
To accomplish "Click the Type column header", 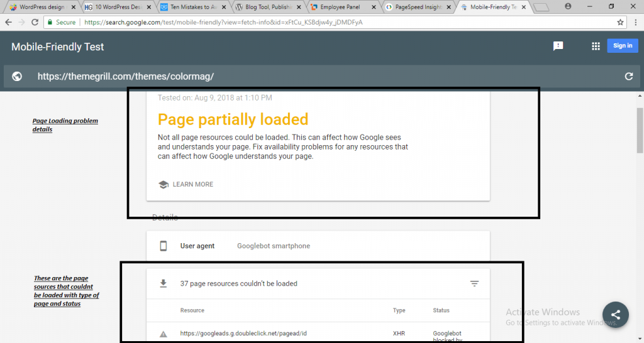I will coord(399,310).
